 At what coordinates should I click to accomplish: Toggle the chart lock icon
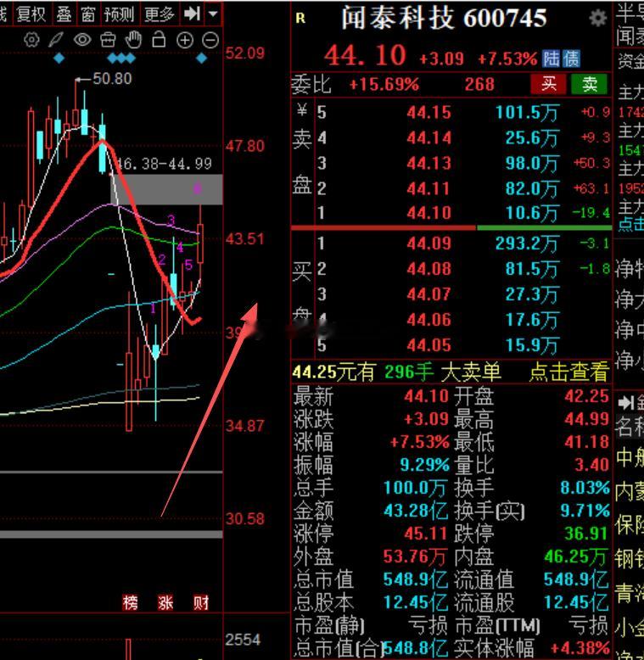coord(159,40)
